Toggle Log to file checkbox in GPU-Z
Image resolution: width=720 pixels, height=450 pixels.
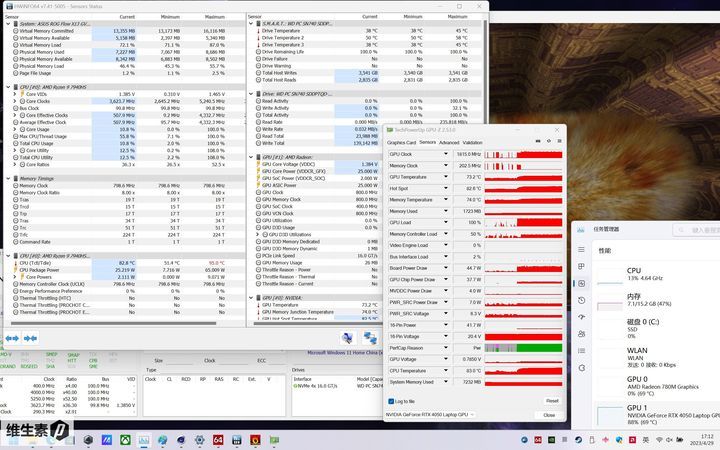[x=391, y=401]
